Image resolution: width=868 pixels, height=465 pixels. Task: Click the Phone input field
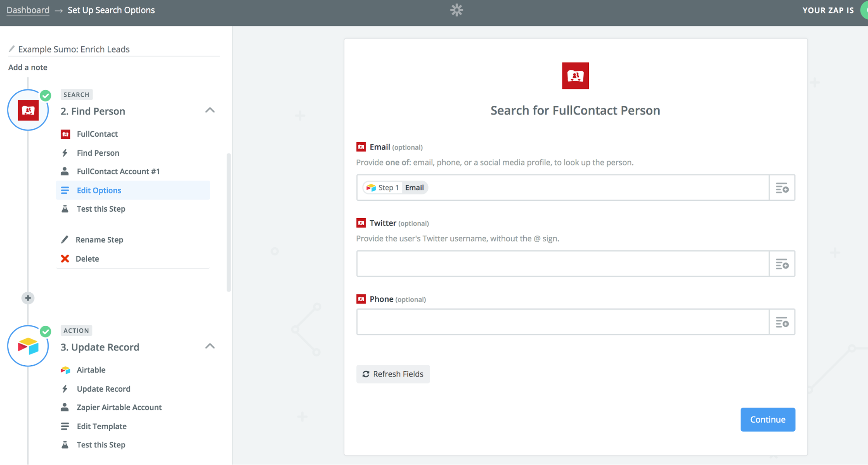coord(563,322)
